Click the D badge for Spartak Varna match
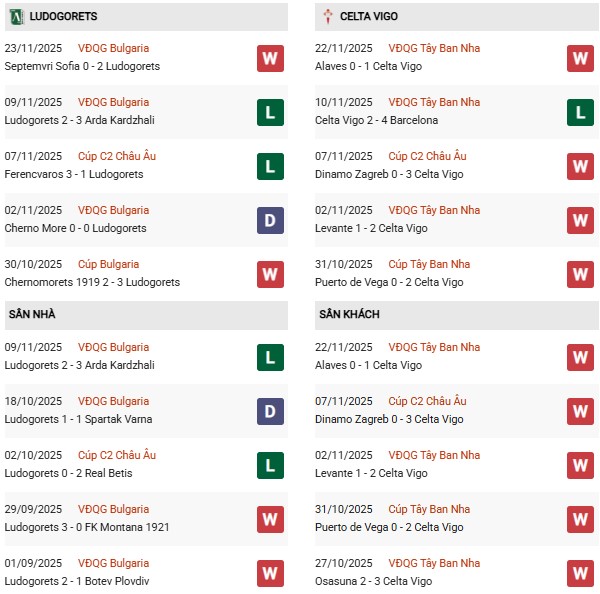600x594 pixels. [270, 411]
